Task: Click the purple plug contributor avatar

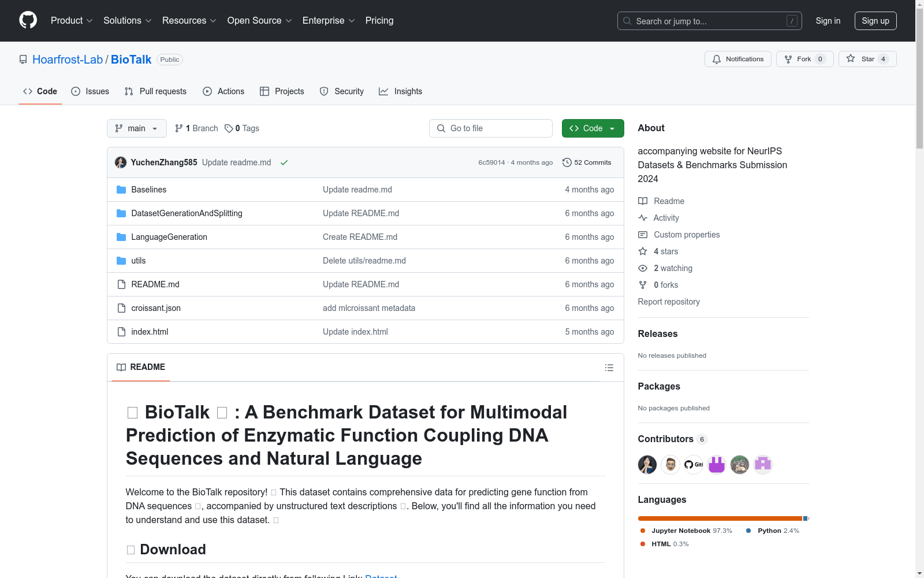Action: click(x=717, y=465)
